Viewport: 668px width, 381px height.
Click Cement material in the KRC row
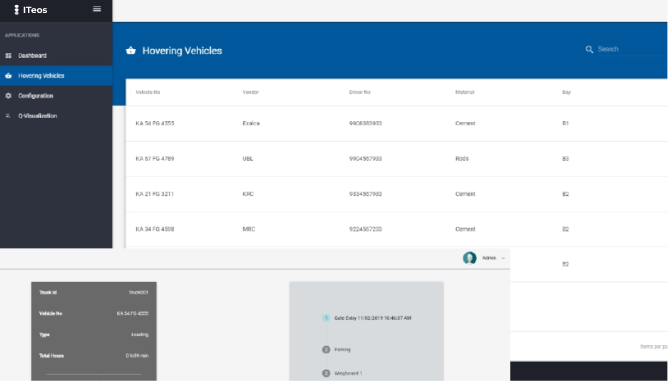click(x=465, y=194)
